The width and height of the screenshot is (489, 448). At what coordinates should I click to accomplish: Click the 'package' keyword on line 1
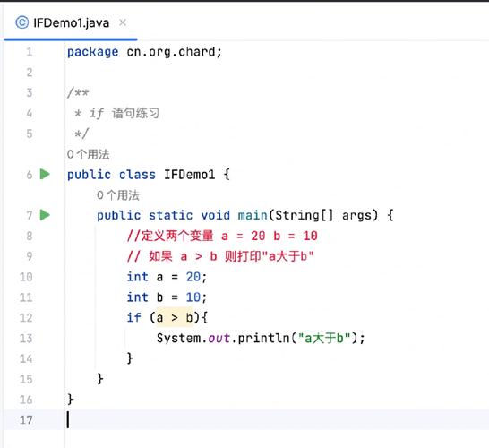click(93, 52)
